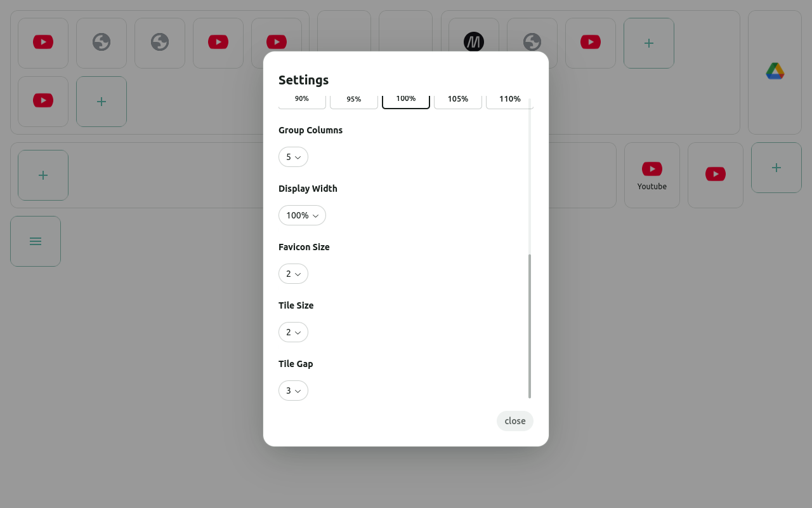This screenshot has width=812, height=508.
Task: Click the Google Drive icon on the right
Action: [775, 71]
